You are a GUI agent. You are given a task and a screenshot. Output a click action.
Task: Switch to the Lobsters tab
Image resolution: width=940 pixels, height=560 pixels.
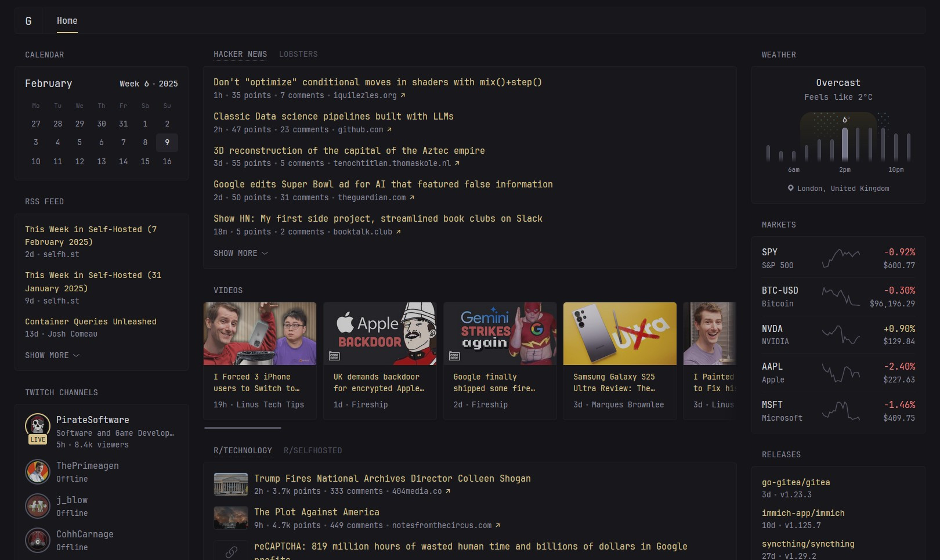(298, 54)
